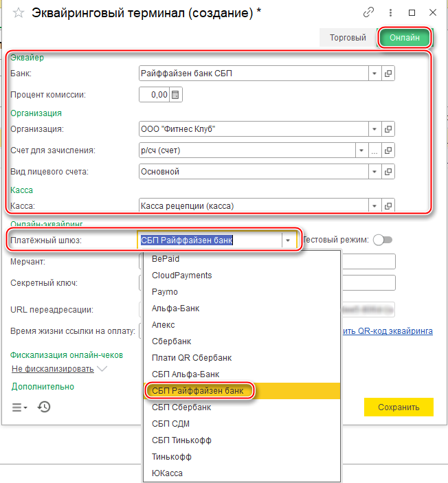Copy the link to this form via the chain icon
Screen dimensions: 448x483
[368, 12]
